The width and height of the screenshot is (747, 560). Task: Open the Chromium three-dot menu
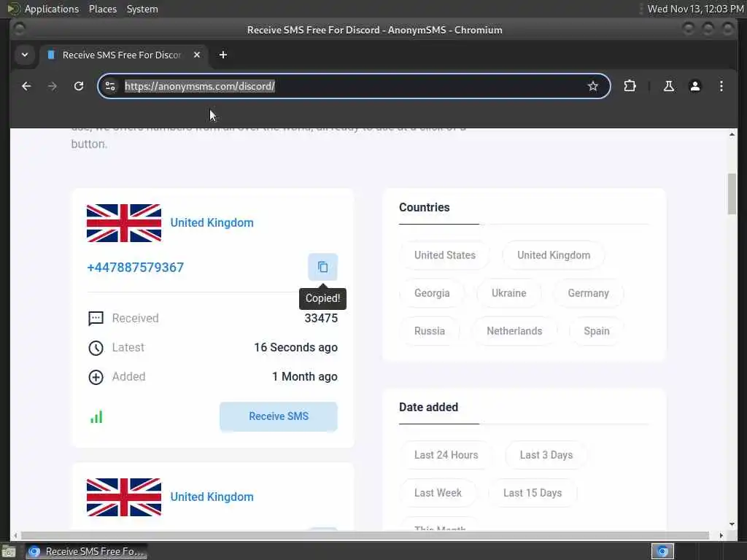pos(721,86)
